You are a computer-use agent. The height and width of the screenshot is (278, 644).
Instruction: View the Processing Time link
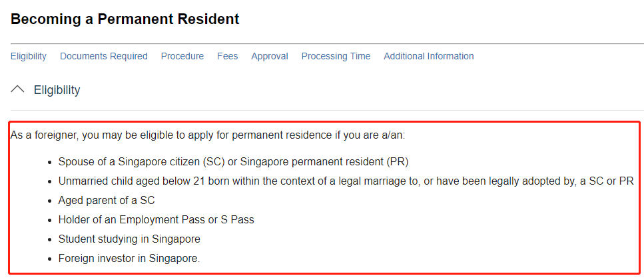336,56
